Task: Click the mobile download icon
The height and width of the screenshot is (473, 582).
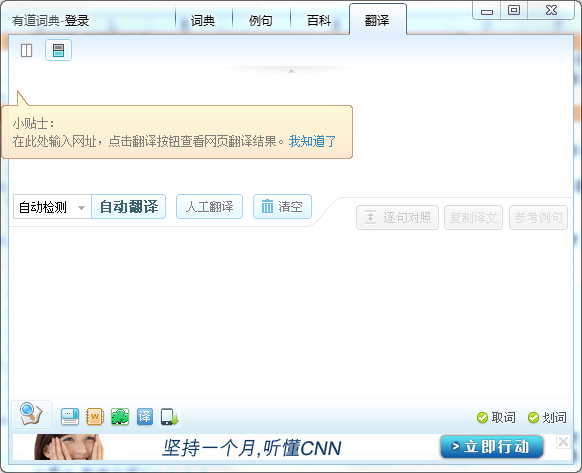Action: click(x=170, y=417)
